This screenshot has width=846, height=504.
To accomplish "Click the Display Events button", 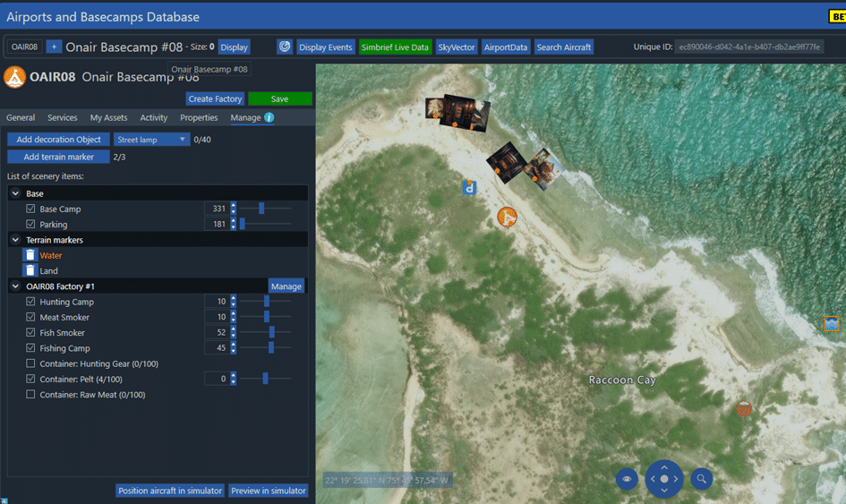I will point(325,47).
